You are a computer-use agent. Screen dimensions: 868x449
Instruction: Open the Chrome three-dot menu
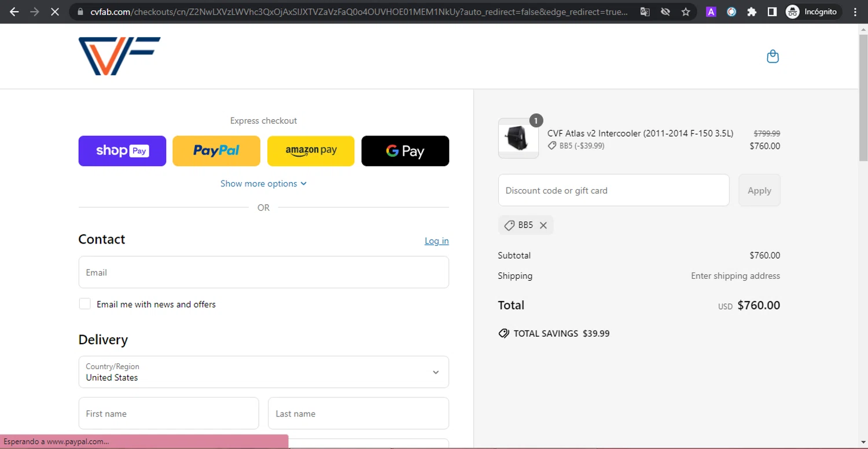tap(855, 12)
